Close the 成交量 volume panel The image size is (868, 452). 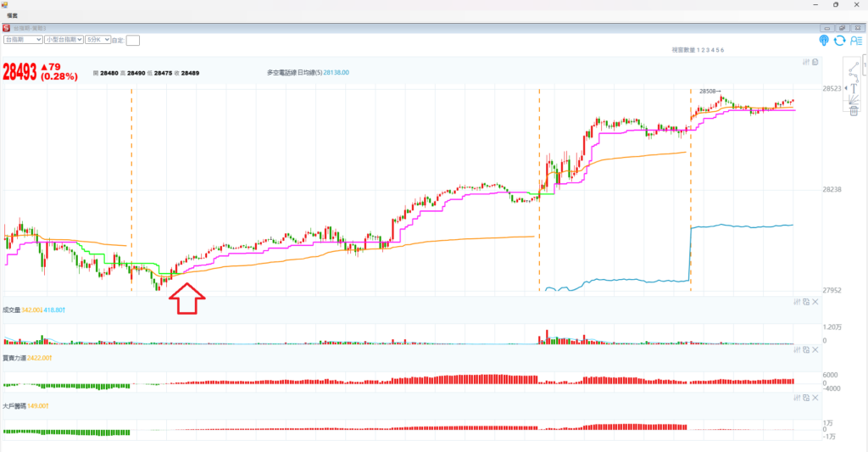point(815,302)
